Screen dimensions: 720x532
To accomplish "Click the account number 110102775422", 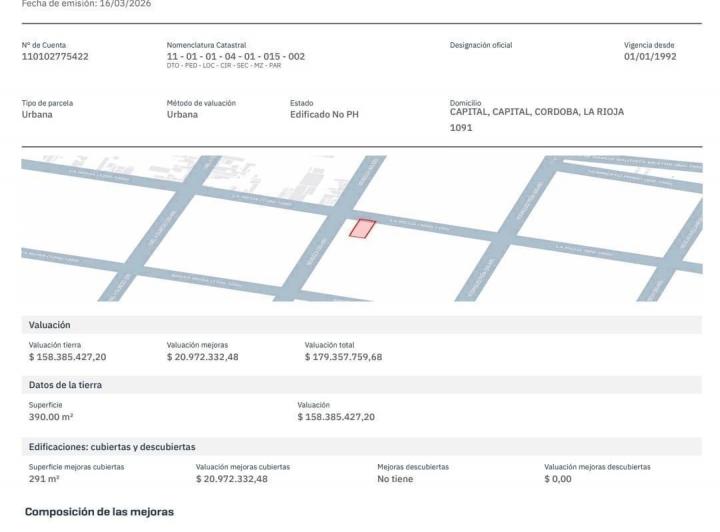I will click(x=55, y=56).
